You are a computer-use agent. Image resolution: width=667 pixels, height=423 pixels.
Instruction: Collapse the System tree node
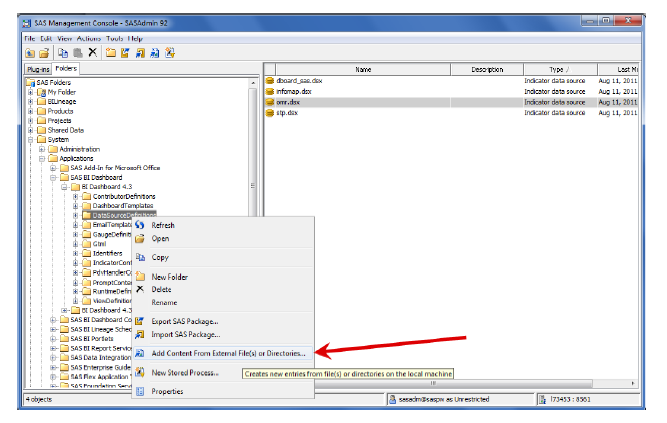pyautogui.click(x=31, y=140)
